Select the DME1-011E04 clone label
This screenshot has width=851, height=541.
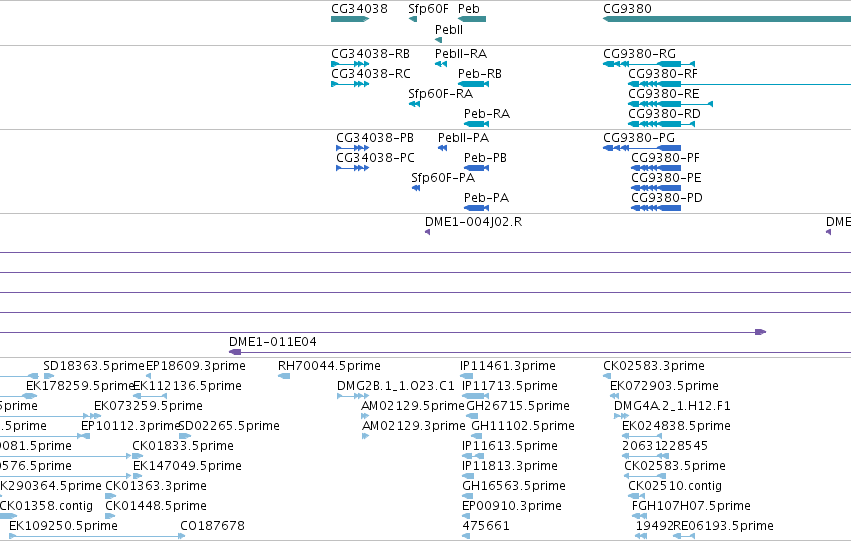pyautogui.click(x=272, y=342)
